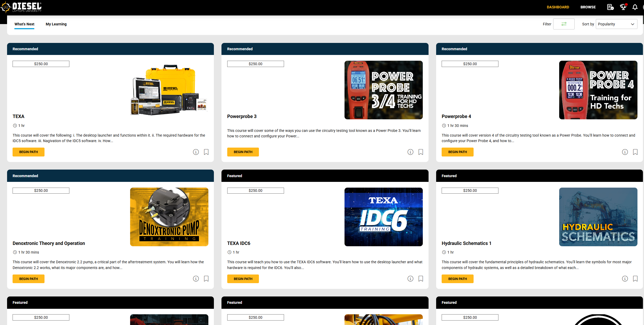Open the Powerprobe 3 course title
Viewport: 644px width, 325px height.
(x=242, y=116)
